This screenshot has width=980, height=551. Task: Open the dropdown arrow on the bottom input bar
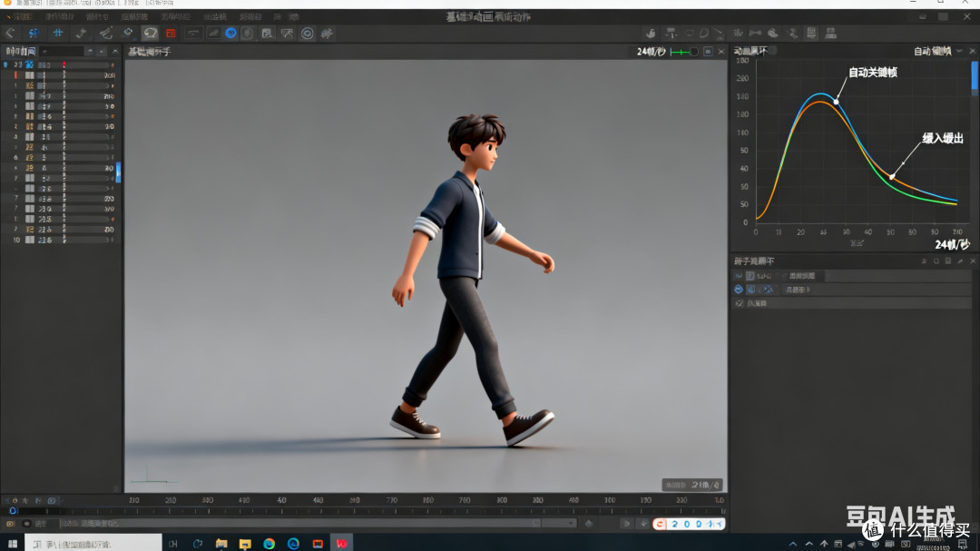[x=572, y=524]
